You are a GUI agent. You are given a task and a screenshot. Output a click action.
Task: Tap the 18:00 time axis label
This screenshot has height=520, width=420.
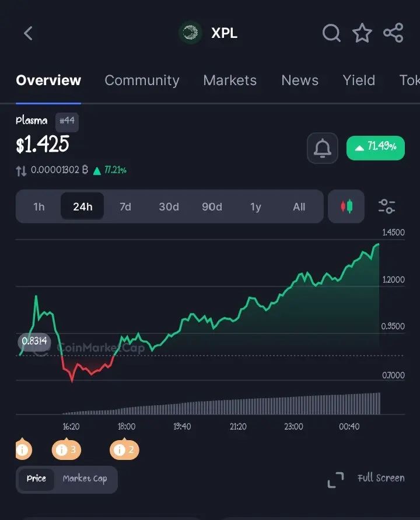pyautogui.click(x=127, y=427)
